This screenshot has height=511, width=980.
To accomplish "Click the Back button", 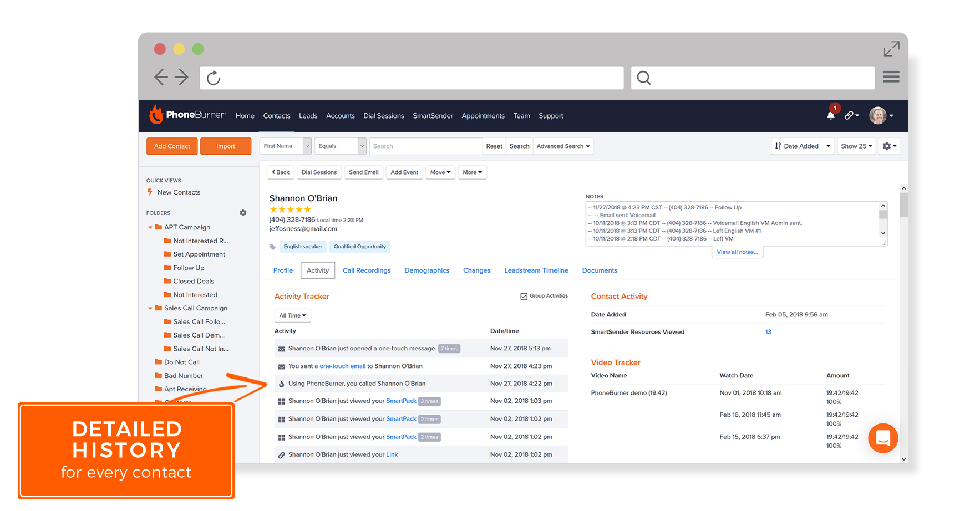I will tap(281, 172).
